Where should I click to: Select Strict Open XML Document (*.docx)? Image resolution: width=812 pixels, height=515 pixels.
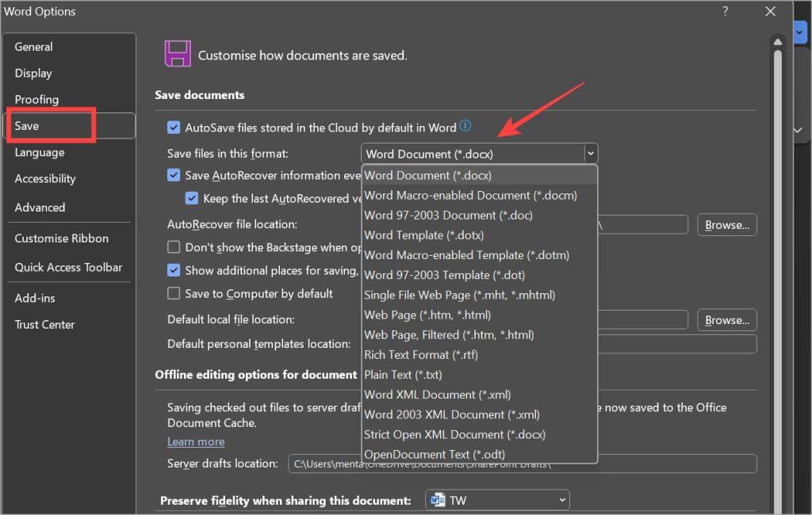479,434
